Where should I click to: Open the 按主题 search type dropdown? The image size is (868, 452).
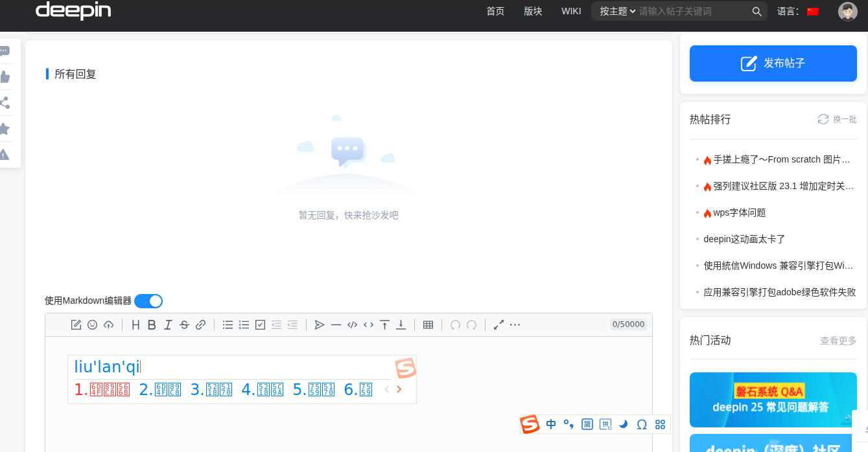click(x=618, y=11)
